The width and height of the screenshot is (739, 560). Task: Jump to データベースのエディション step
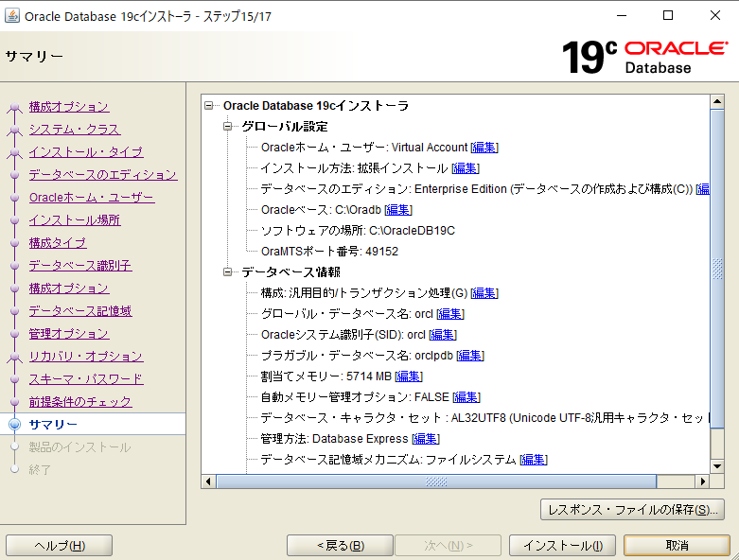click(x=102, y=175)
